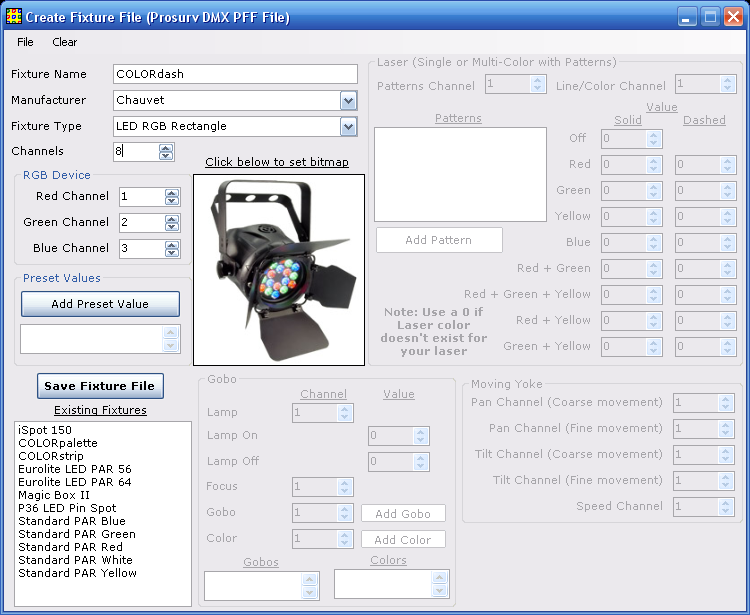
Task: Expand the Fixture Type dropdown
Action: pos(348,126)
